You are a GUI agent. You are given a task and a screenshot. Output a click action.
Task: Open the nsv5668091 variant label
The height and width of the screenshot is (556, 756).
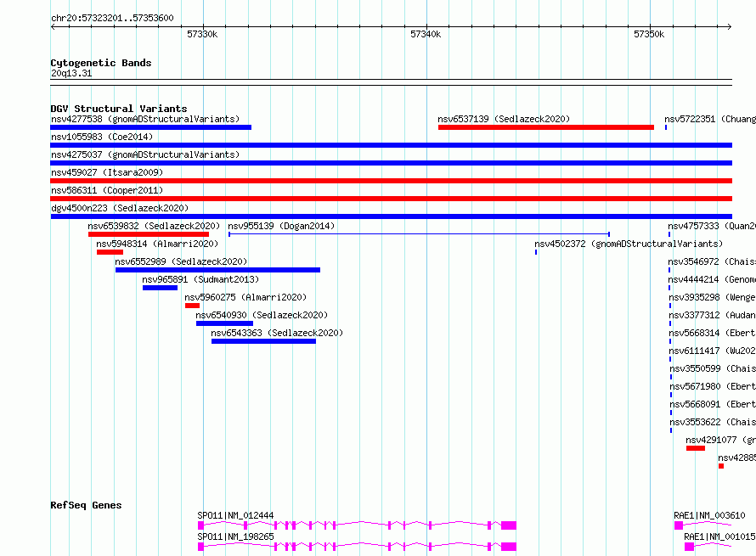[x=713, y=404]
